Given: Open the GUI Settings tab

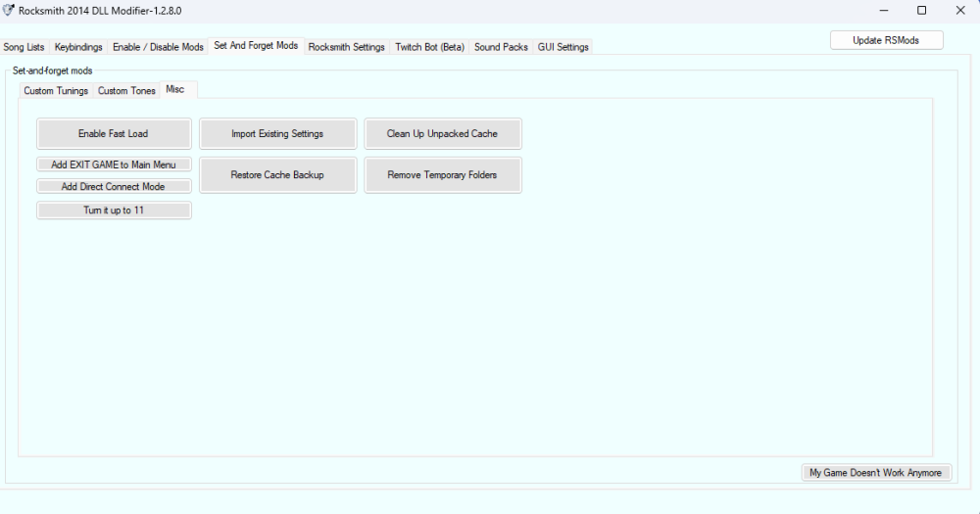Looking at the screenshot, I should [563, 47].
